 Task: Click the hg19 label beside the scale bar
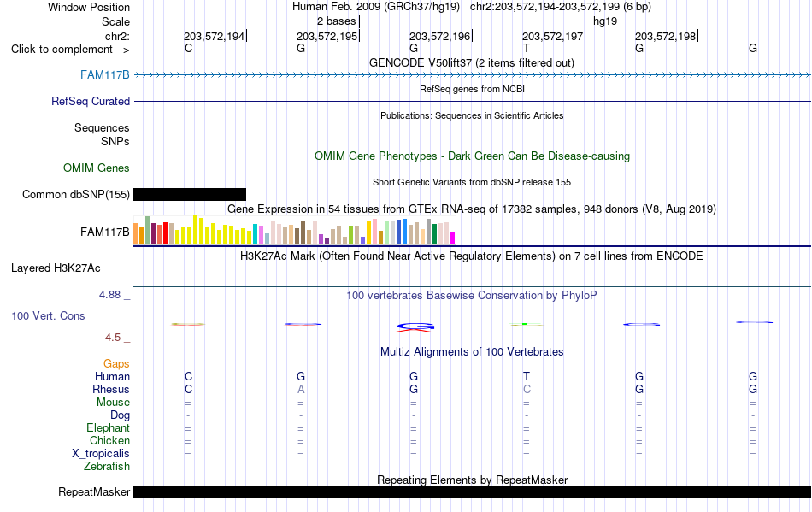pos(605,21)
